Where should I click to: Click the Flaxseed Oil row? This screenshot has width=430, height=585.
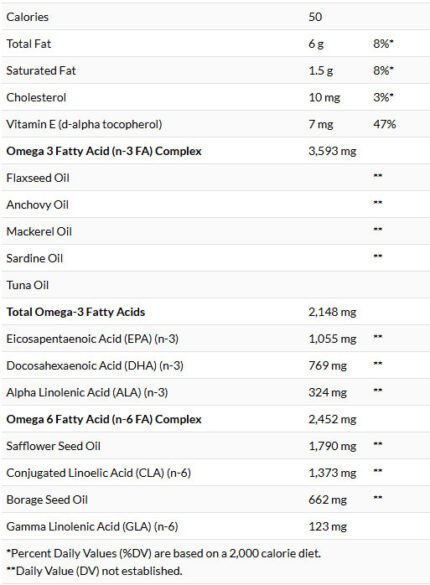(x=215, y=178)
